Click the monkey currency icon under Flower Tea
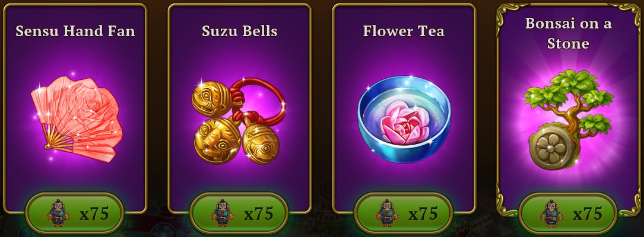 click(386, 213)
